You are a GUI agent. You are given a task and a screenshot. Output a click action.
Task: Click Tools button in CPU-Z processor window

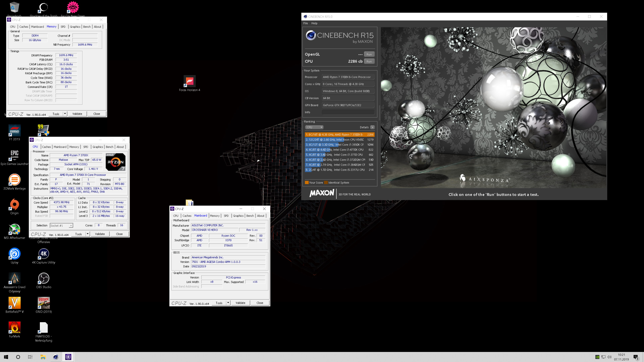[x=78, y=234]
